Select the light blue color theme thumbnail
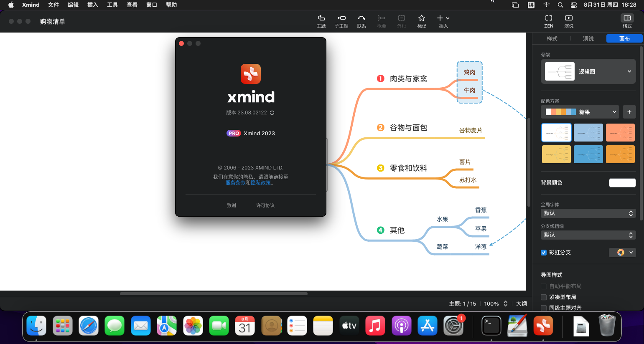Viewport: 644px width, 344px height. [588, 133]
